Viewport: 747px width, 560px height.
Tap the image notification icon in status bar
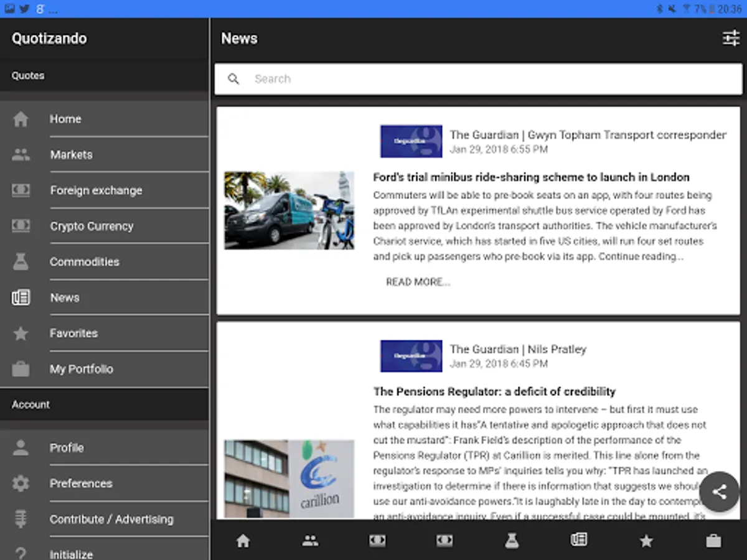point(9,9)
